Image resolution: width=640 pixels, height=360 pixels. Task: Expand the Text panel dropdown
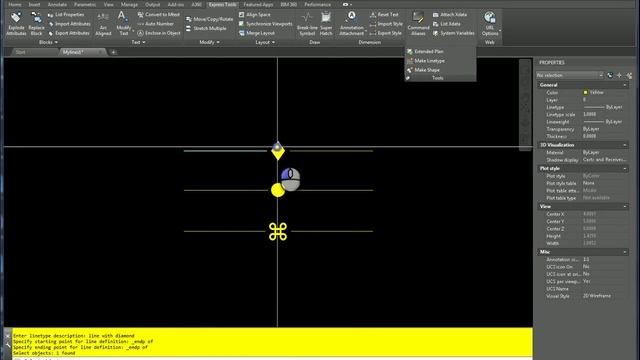pos(139,42)
